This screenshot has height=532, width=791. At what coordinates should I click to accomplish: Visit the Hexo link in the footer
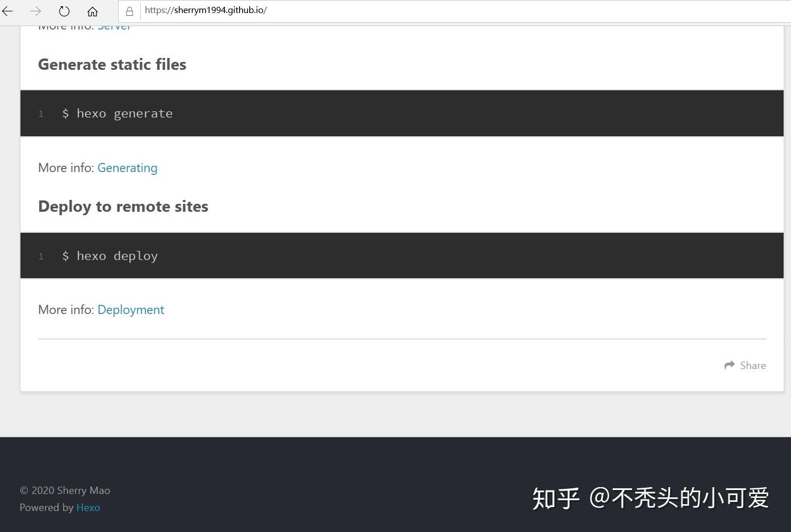(88, 507)
